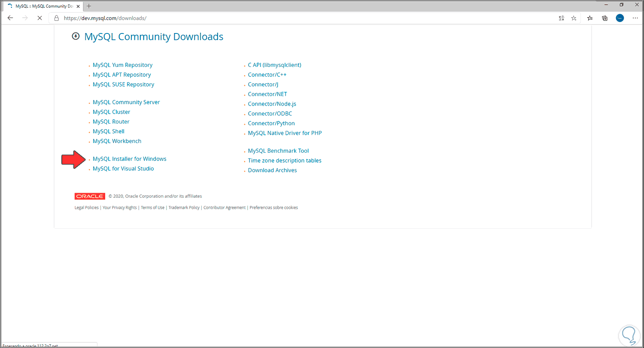The height and width of the screenshot is (348, 644).
Task: Open Your Privacy Rights footer link
Action: pos(119,208)
